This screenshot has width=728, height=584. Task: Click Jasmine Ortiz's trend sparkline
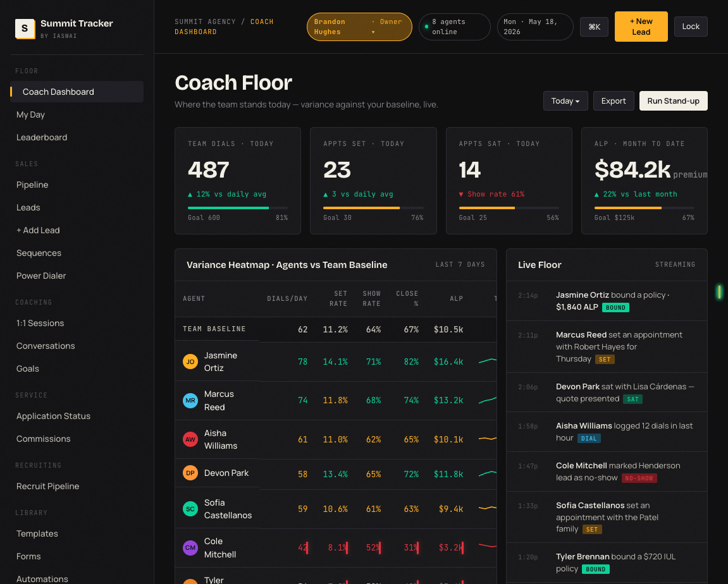click(488, 361)
